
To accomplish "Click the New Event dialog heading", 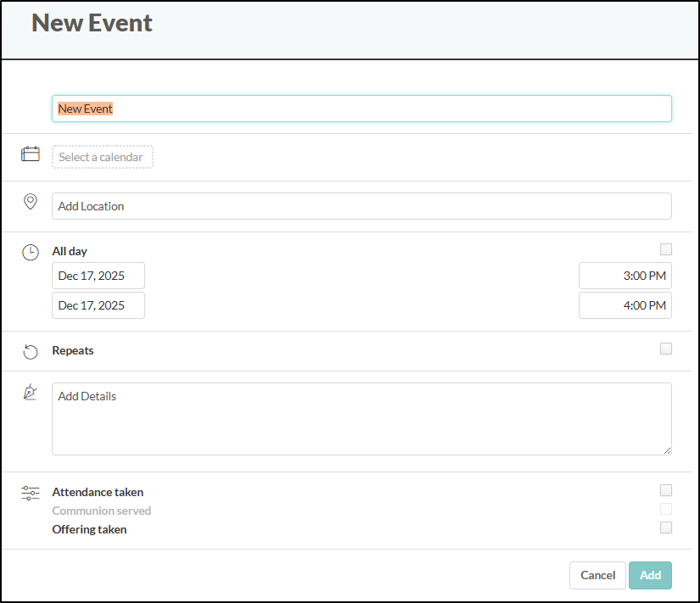I will pos(92,23).
